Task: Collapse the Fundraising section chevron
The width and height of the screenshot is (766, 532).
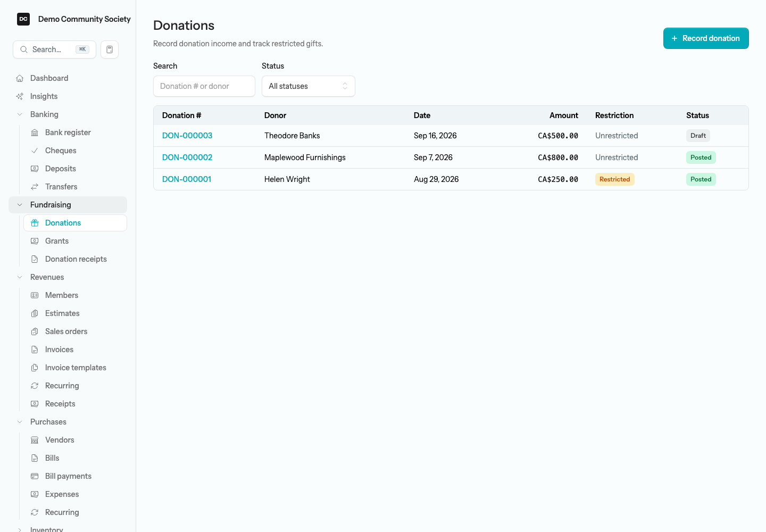Action: (20, 205)
